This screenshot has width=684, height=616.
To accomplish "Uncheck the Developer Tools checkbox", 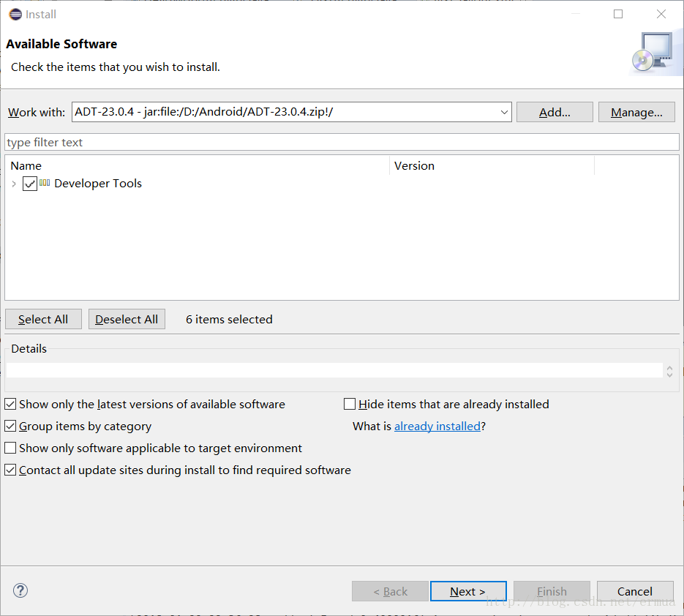I will (30, 184).
